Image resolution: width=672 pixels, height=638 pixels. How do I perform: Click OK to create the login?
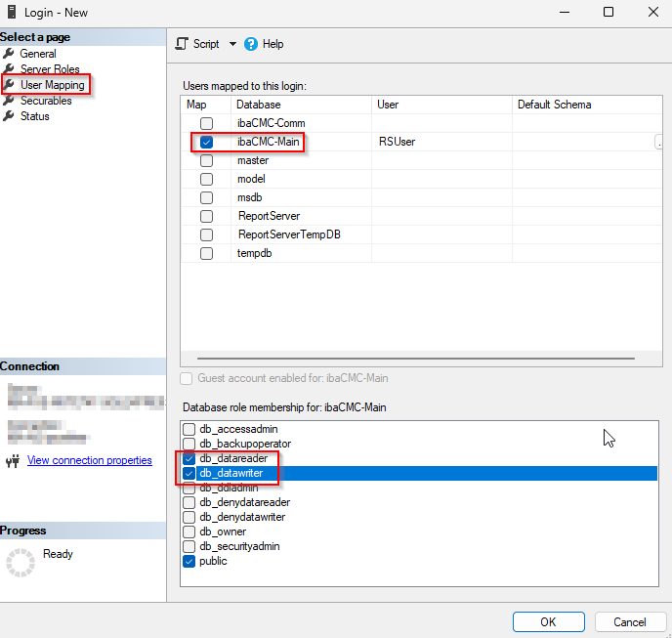pos(549,621)
